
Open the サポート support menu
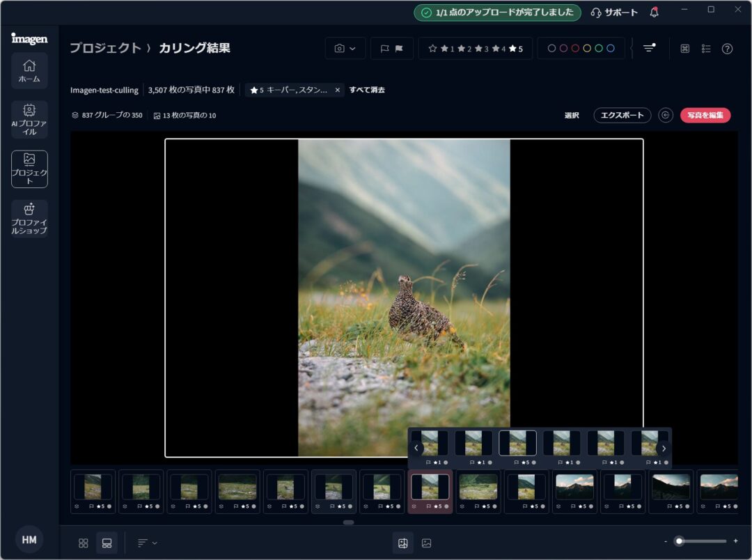(x=613, y=13)
